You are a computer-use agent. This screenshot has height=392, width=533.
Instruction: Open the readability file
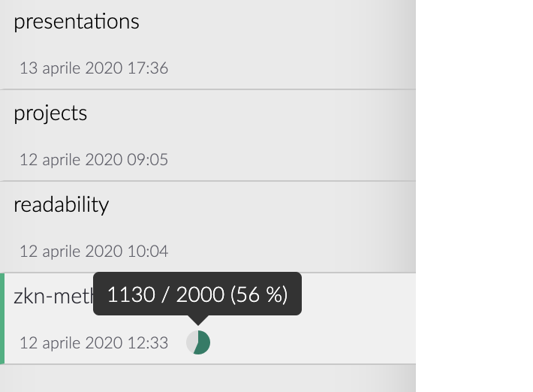tap(62, 205)
